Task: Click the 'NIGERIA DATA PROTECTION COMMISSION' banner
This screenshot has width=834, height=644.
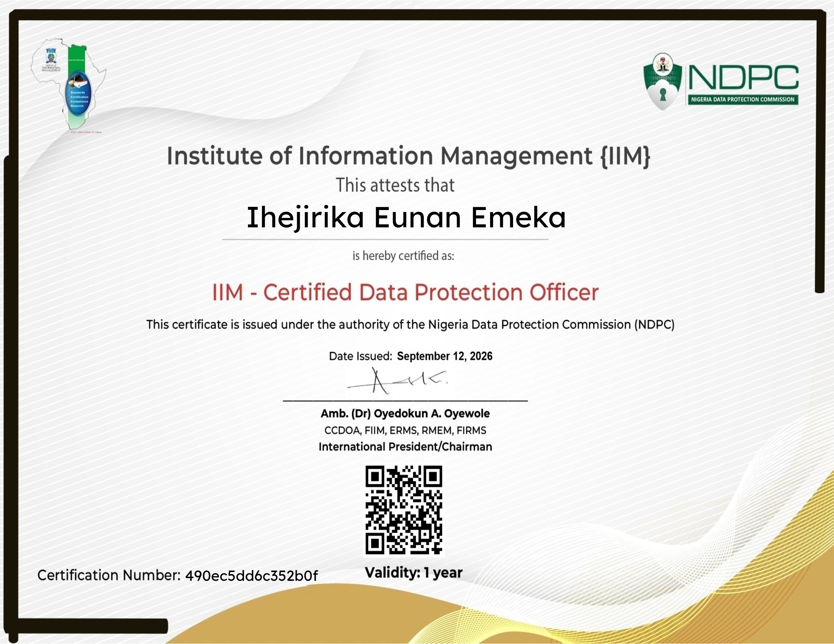Action: [x=743, y=100]
